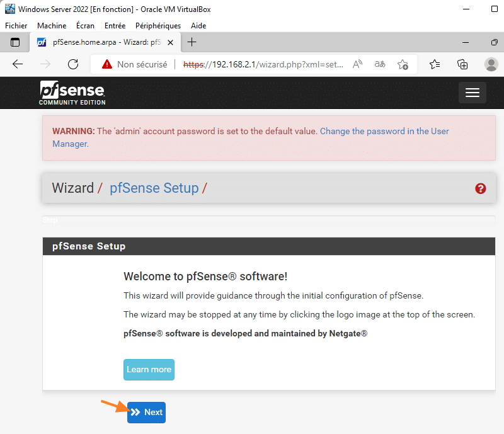Maximize the VirtualBox window
Viewport: 504px width, 434px height.
[x=495, y=9]
